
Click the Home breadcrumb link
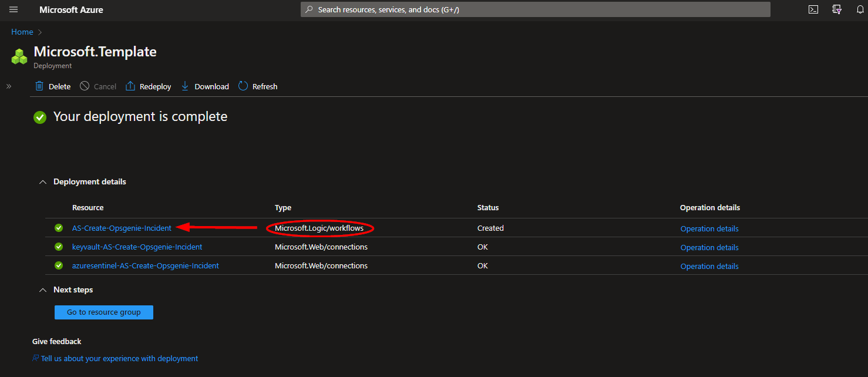pyautogui.click(x=22, y=32)
